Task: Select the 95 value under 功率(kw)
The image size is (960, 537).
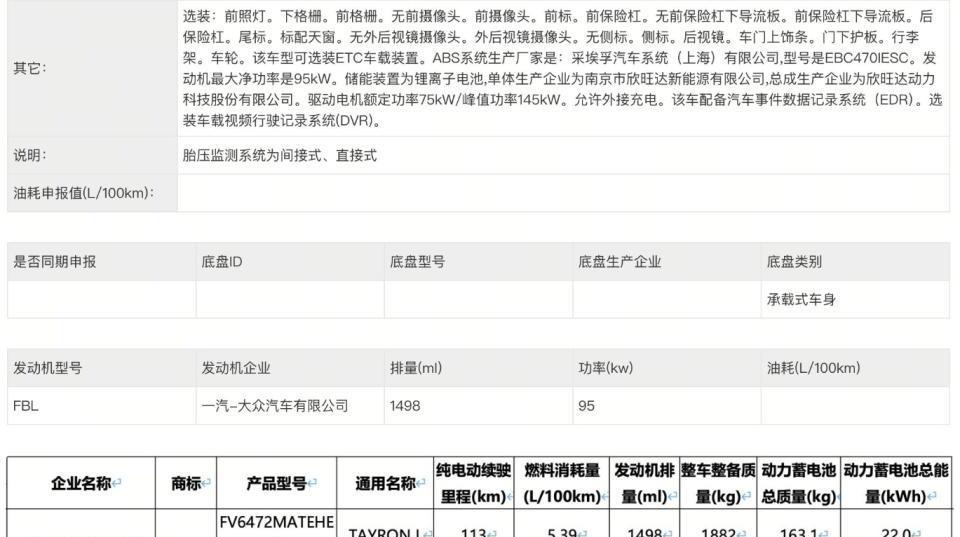Action: click(586, 406)
